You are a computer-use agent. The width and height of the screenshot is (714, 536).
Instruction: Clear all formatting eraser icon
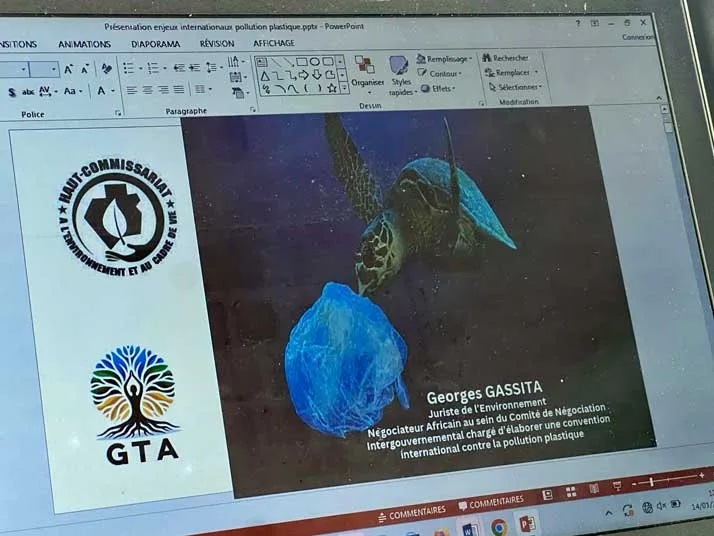coord(107,69)
